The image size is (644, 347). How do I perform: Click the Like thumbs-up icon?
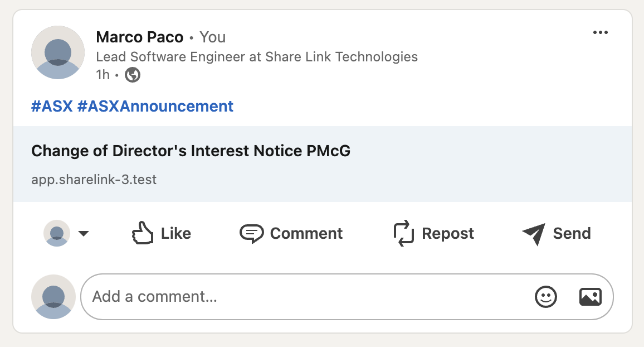click(x=143, y=233)
